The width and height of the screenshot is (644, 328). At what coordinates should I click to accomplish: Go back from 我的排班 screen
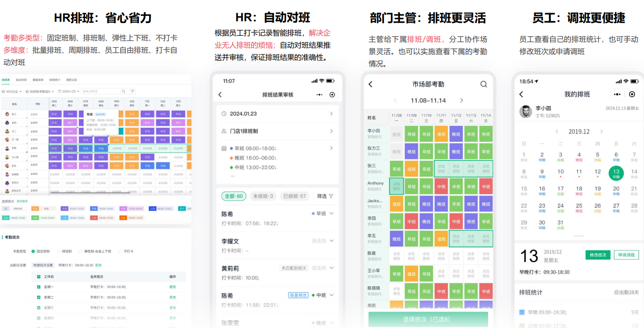click(521, 94)
